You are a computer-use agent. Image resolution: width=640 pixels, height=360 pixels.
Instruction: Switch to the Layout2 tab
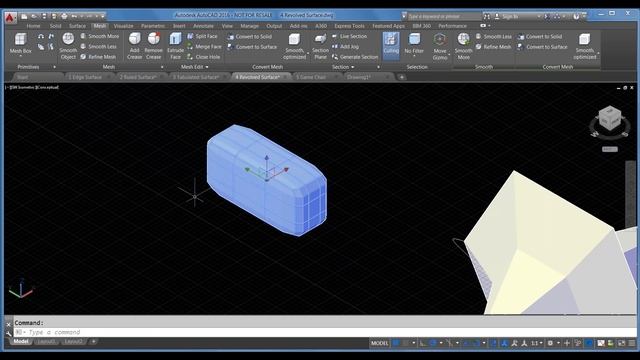click(x=73, y=341)
